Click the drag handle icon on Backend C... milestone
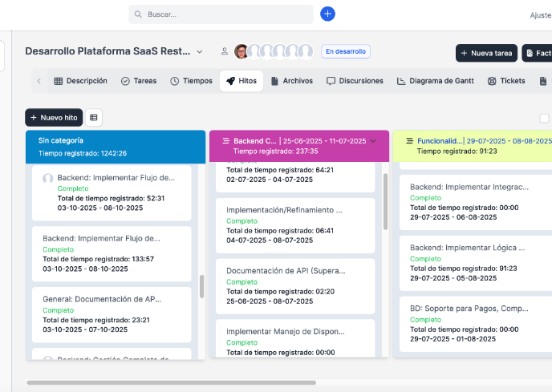This screenshot has height=392, width=552. pos(226,140)
